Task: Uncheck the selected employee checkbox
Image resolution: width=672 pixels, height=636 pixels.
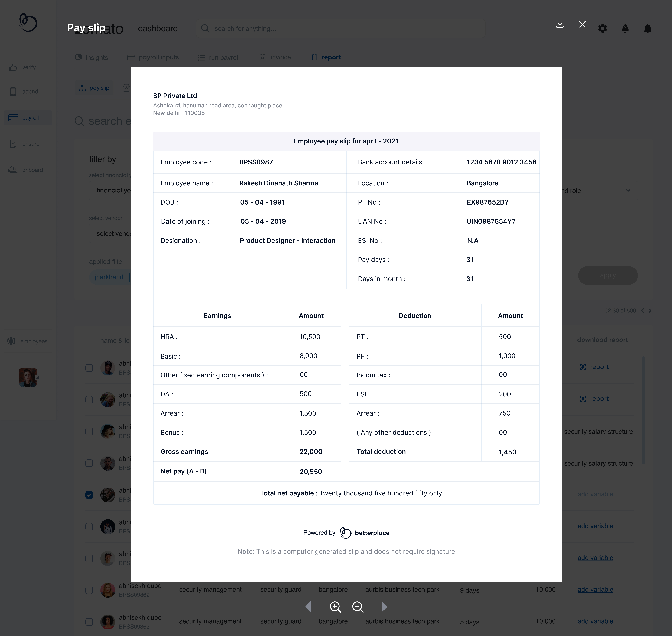Action: 89,495
